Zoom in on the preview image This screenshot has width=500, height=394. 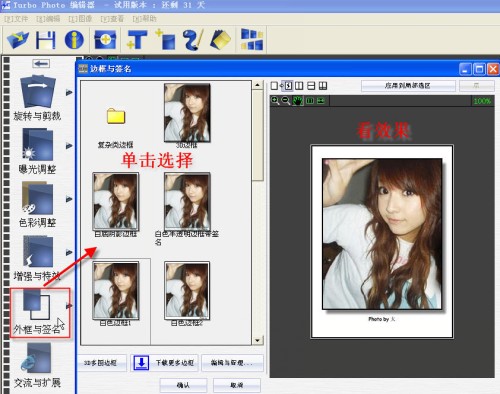tap(275, 100)
